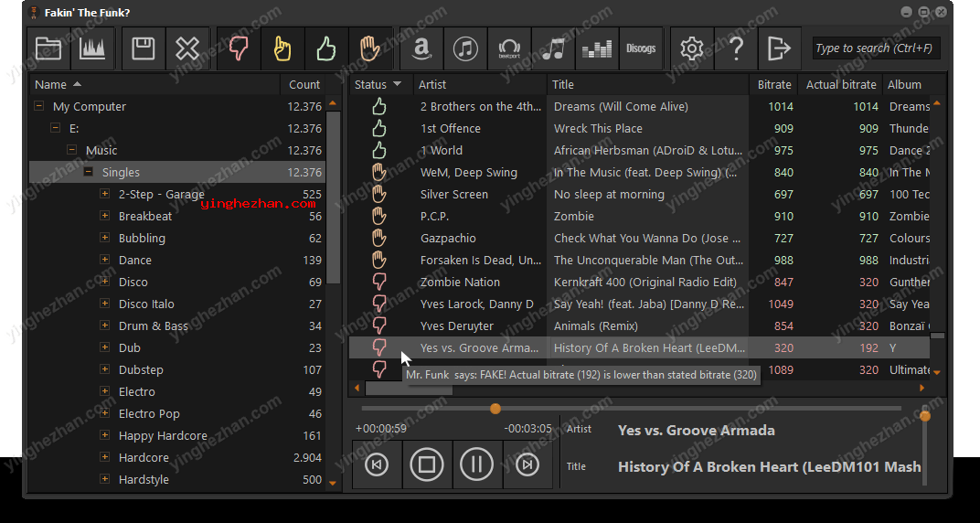980x523 pixels.
Task: Expand the Drum & Bass folder
Action: pos(104,326)
